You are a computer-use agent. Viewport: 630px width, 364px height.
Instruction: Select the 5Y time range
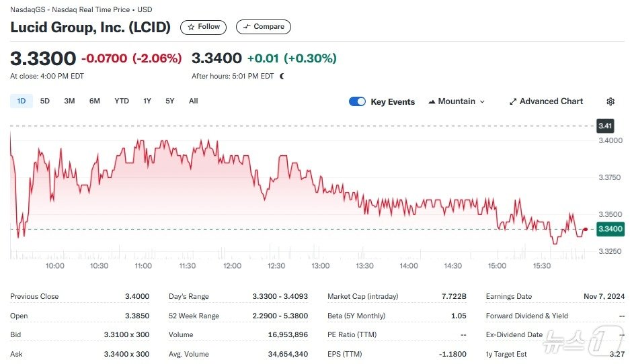[170, 101]
